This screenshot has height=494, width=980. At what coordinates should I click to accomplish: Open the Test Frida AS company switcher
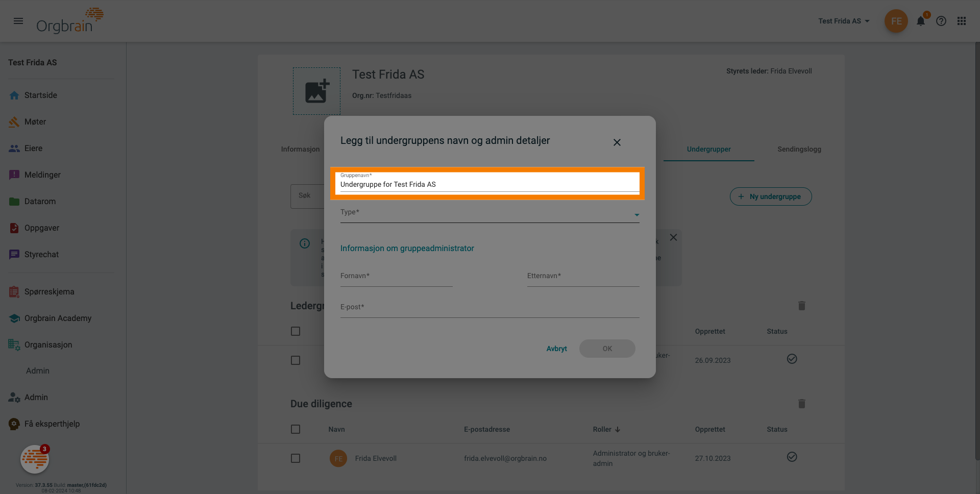point(844,21)
